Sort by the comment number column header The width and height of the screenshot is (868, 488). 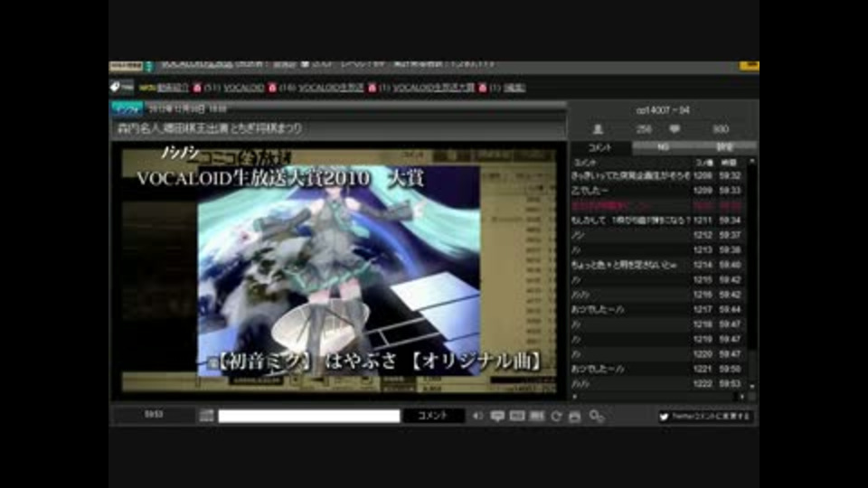tap(704, 162)
